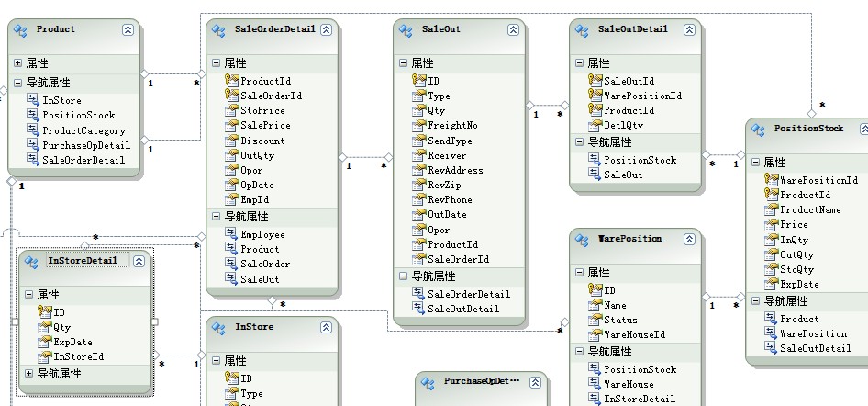Viewport: 868px width, 406px height.
Task: Select the ExpDate property in PositionStock
Action: tap(799, 284)
